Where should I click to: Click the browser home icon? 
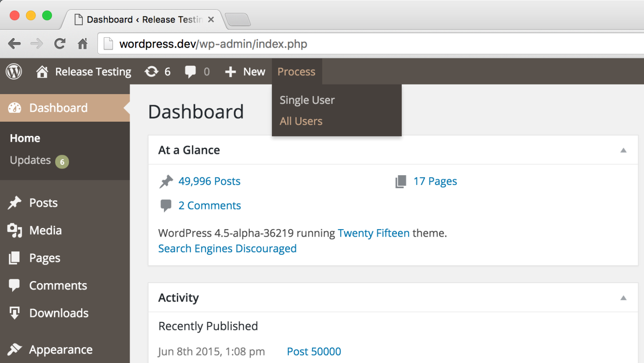click(x=83, y=43)
